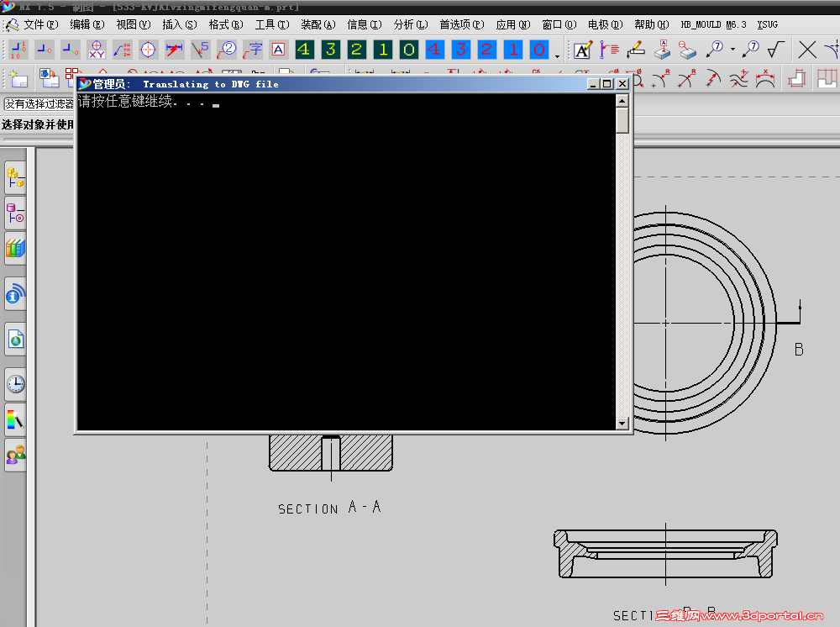Click the intersection X symbol icon
Image resolution: width=840 pixels, height=627 pixels.
tap(806, 50)
